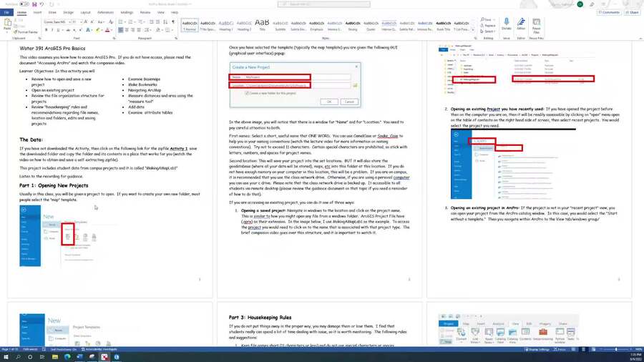Click the Save icon in title bar
The image size is (644, 362).
(x=34, y=4)
